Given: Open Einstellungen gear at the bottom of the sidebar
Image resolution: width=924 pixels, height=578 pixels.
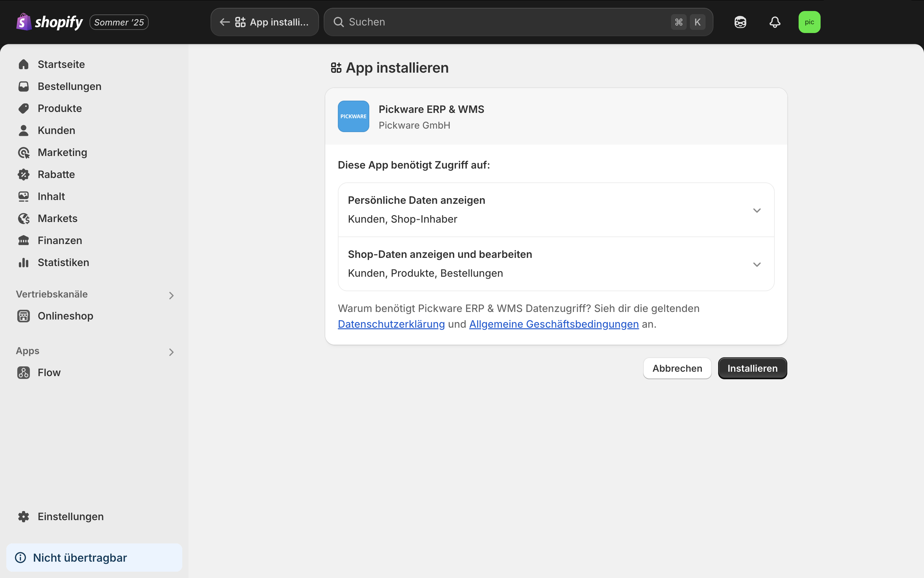Looking at the screenshot, I should point(24,517).
